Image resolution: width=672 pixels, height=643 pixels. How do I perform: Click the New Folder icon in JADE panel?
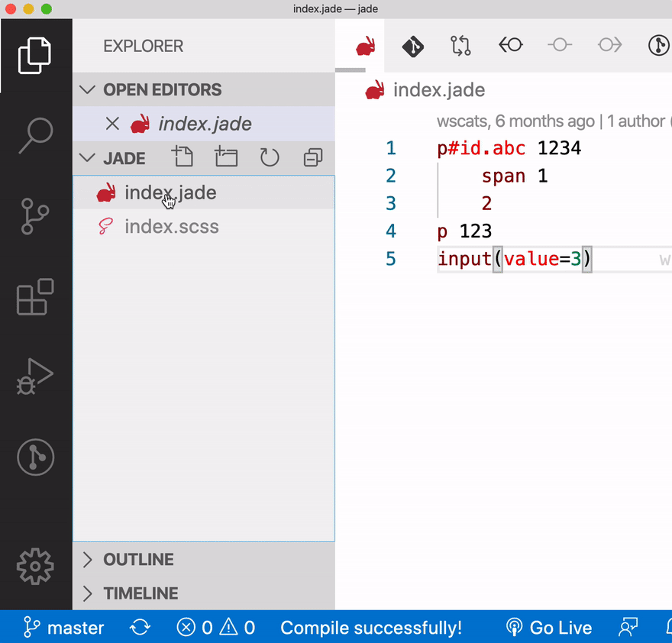click(x=226, y=157)
